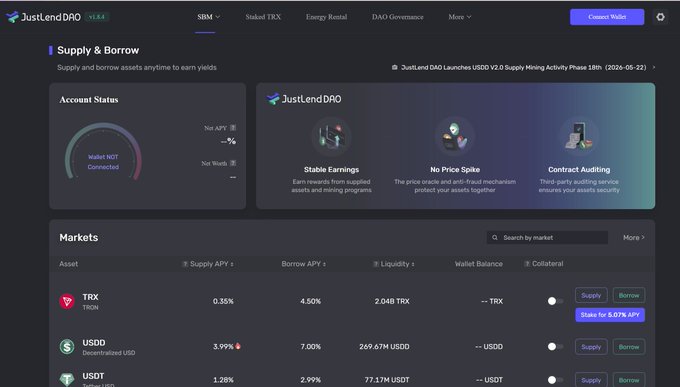This screenshot has height=387, width=680.
Task: Click the Stable Earnings illustration icon
Action: [x=331, y=137]
